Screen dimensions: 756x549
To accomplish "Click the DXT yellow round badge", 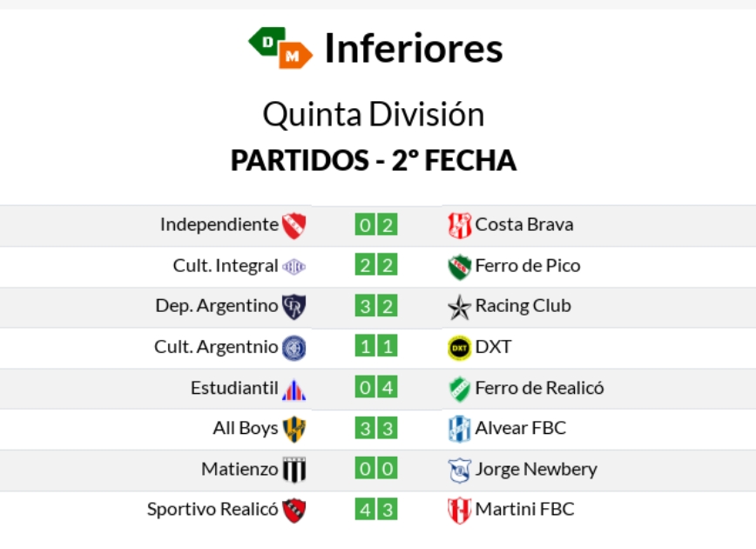I will (x=459, y=348).
